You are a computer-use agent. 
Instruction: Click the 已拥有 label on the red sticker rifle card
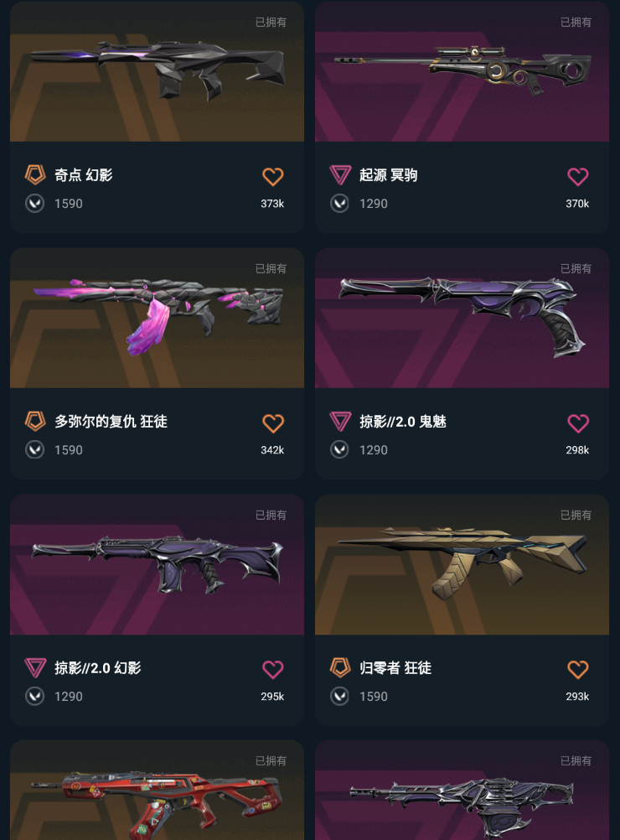pyautogui.click(x=271, y=760)
